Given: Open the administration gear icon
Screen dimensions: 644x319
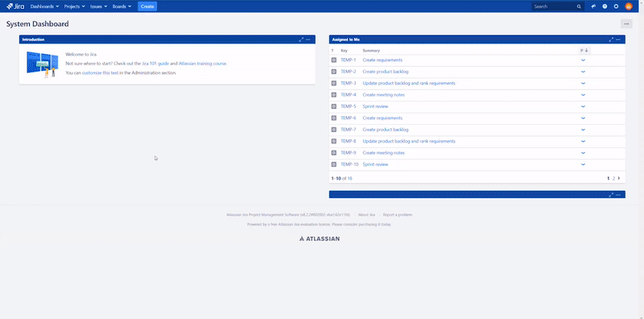Looking at the screenshot, I should click(616, 6).
